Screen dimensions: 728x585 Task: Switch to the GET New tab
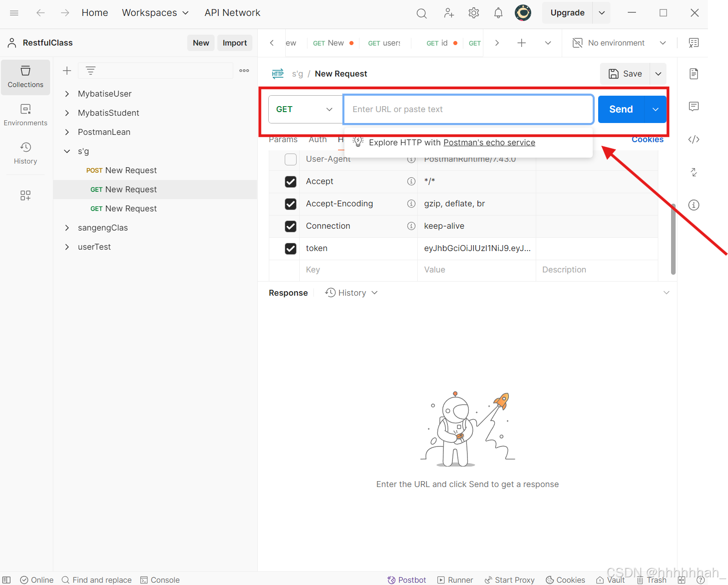coord(333,43)
